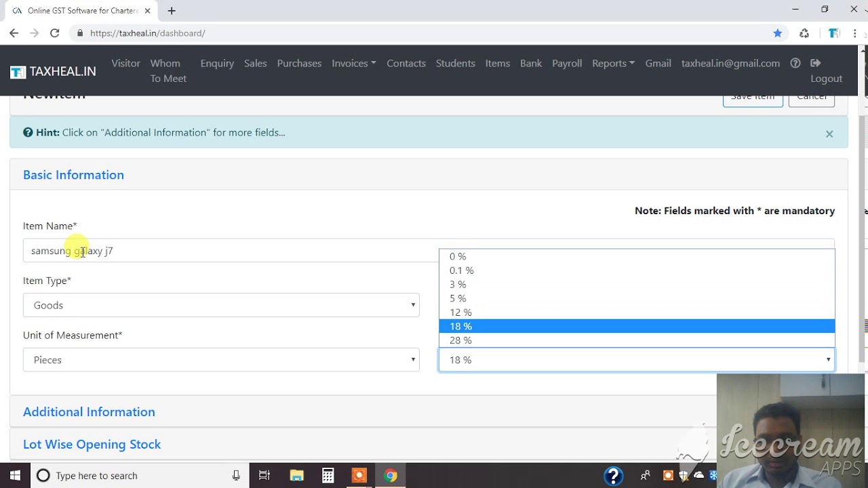Reload the taxheal.in dashboard page
The height and width of the screenshot is (488, 868).
tap(54, 33)
